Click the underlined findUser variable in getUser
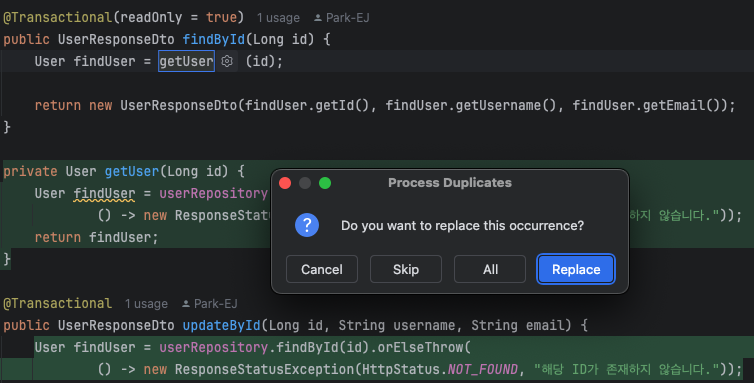The height and width of the screenshot is (383, 754). pyautogui.click(x=104, y=193)
